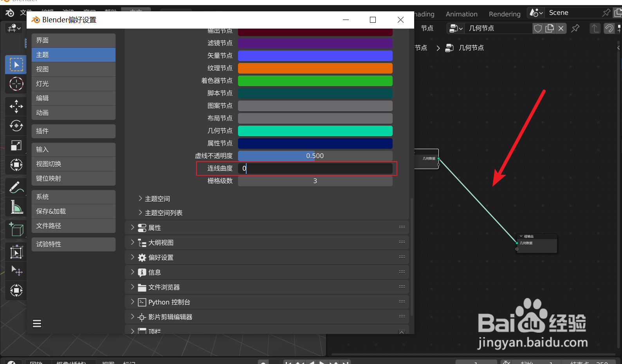The width and height of the screenshot is (622, 364).
Task: Open the 保存&加载 preferences tab
Action: 74,211
